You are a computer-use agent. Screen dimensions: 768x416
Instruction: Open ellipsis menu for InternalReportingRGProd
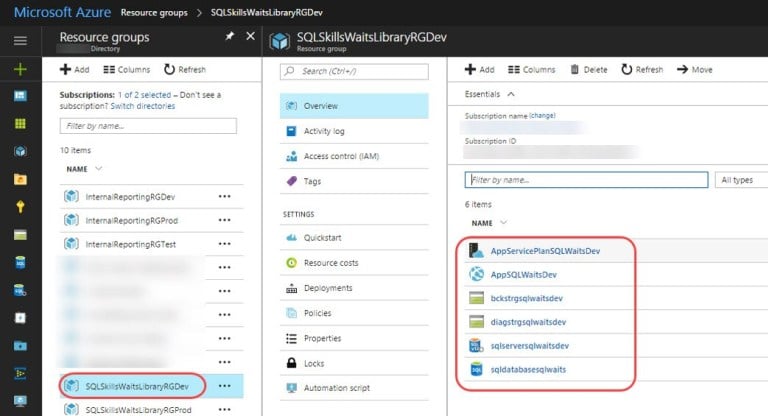[x=224, y=220]
